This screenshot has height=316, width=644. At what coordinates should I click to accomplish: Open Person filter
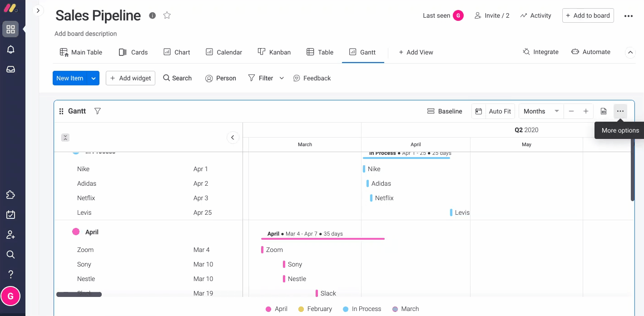coord(221,78)
